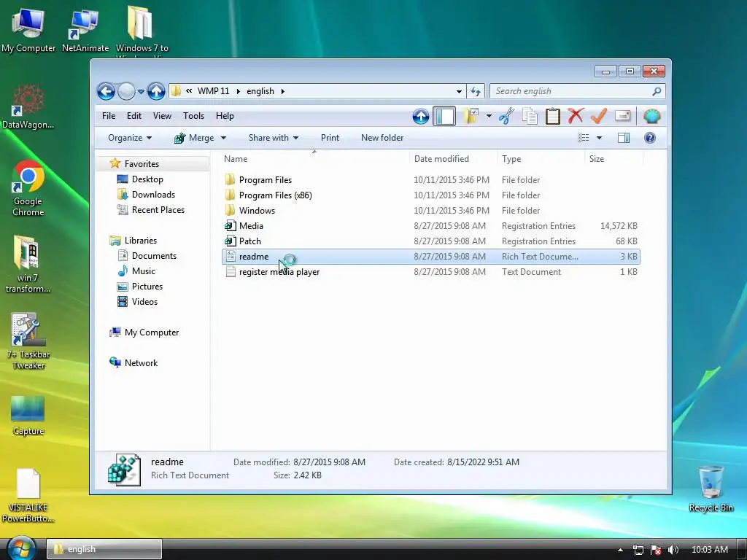Click the blue Back navigation arrow
This screenshot has height=560, width=747.
[x=106, y=91]
